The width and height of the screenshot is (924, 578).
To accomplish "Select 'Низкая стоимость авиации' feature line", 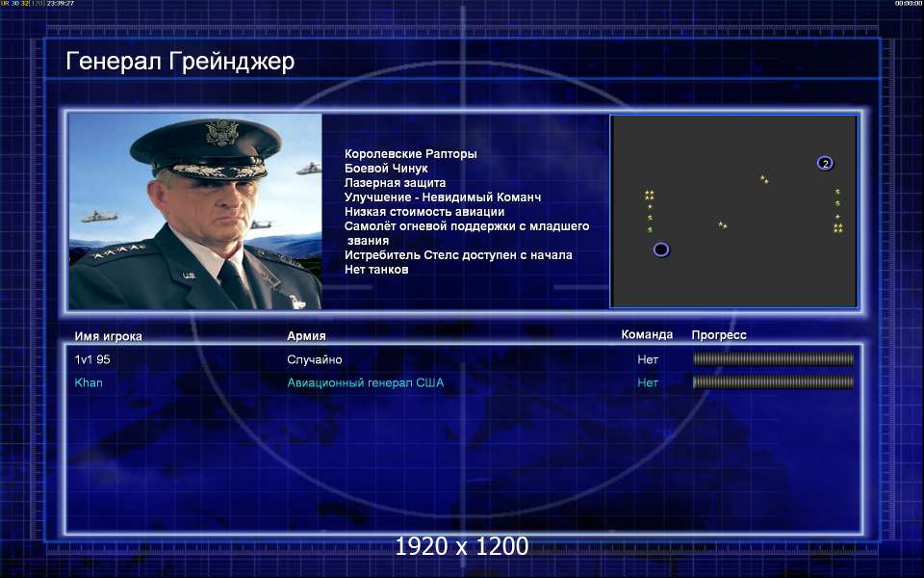I will pyautogui.click(x=424, y=212).
